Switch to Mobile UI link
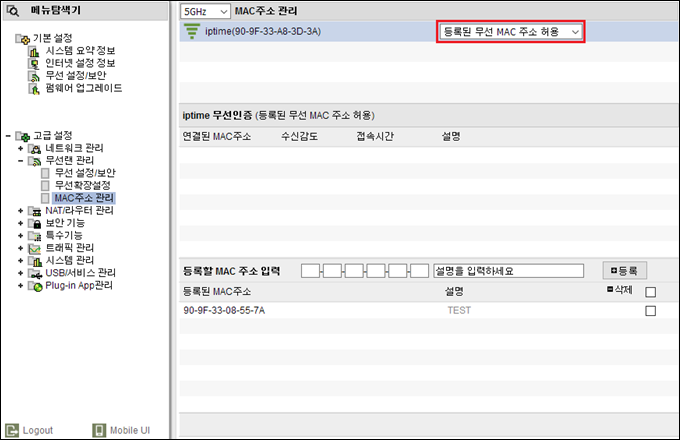Viewport: 680px width, 440px height. click(130, 430)
